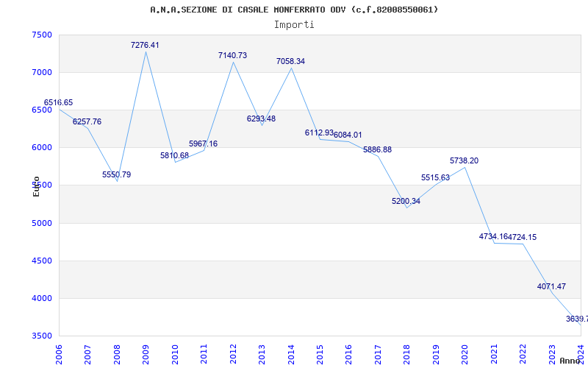
Task: Select data label 6516.65
Action: pyautogui.click(x=59, y=102)
